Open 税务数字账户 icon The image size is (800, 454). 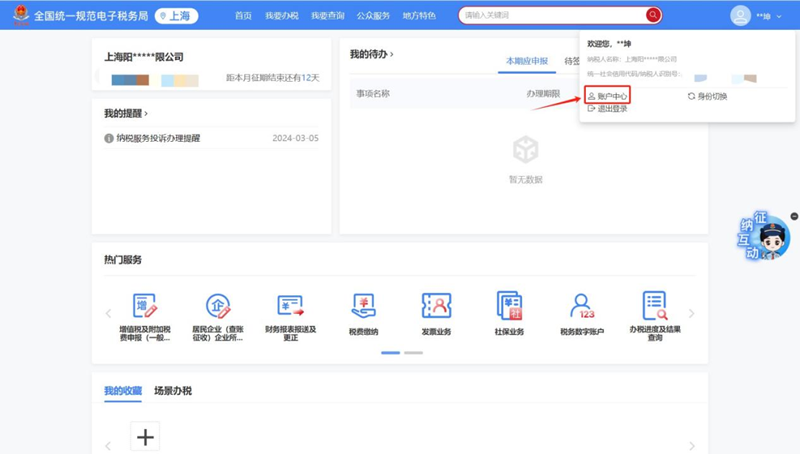[582, 306]
